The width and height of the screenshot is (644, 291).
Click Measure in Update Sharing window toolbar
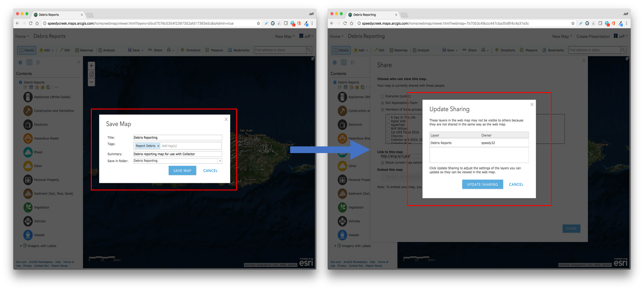[x=529, y=50]
